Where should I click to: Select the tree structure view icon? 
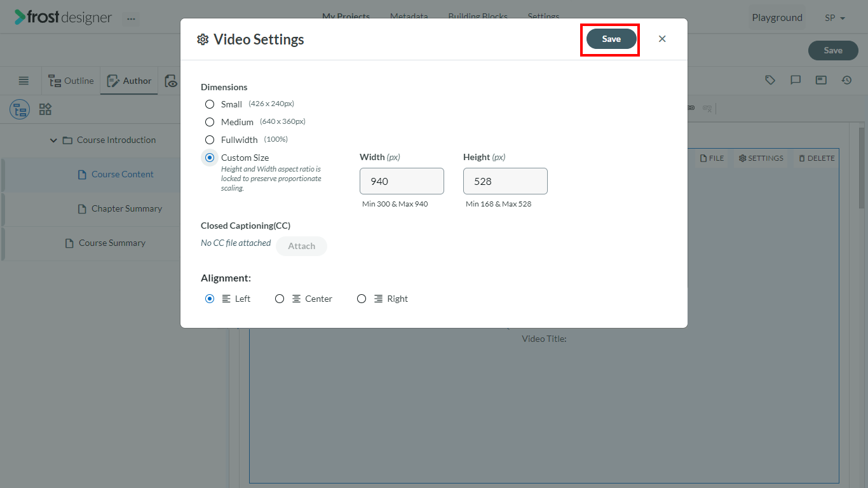tap(20, 109)
